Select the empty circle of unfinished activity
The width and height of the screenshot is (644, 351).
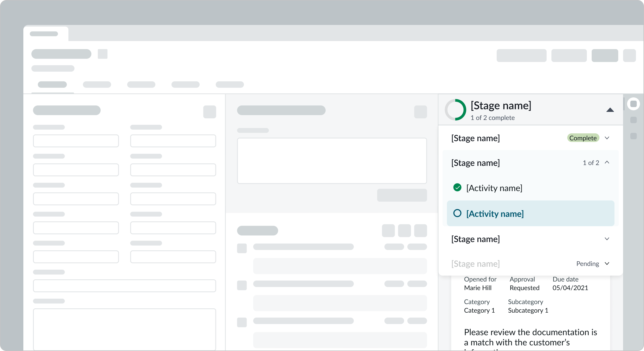457,213
